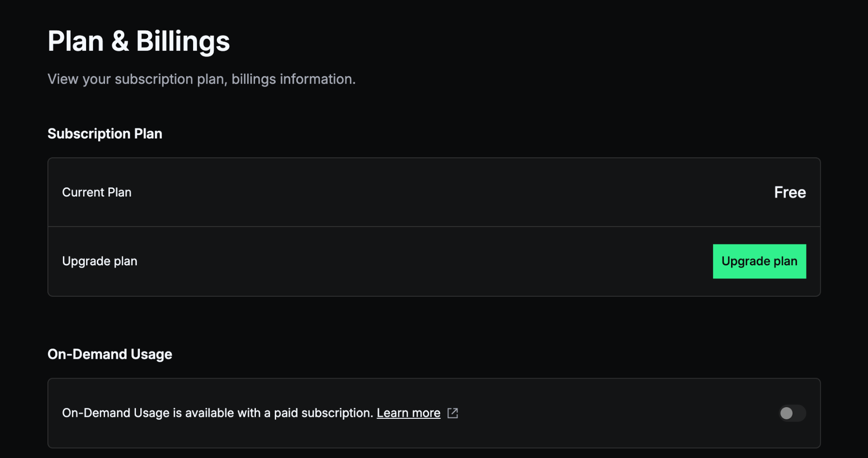This screenshot has width=868, height=458.
Task: Click the Upgrade plan row label on the left
Action: point(100,261)
